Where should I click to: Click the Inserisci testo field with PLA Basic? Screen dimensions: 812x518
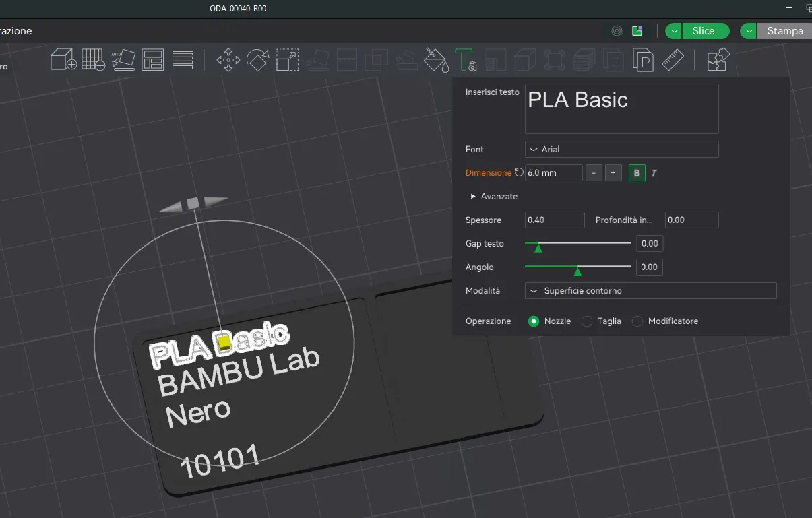(x=621, y=108)
